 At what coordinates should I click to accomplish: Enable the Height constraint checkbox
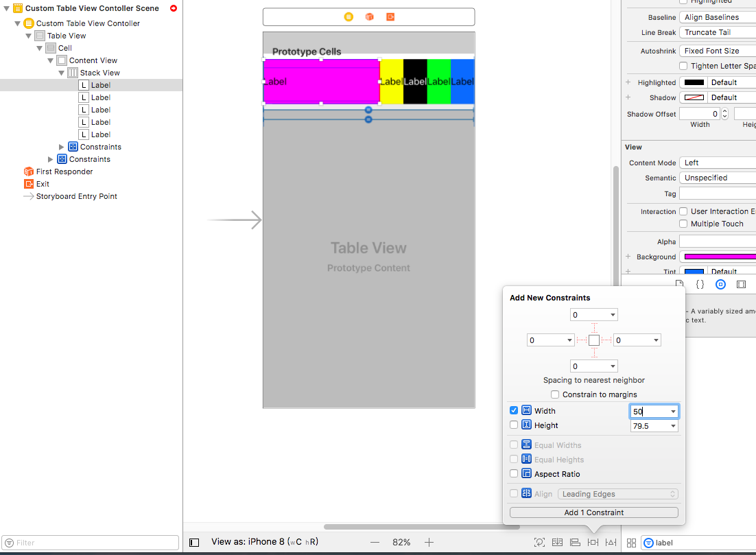[x=514, y=425]
